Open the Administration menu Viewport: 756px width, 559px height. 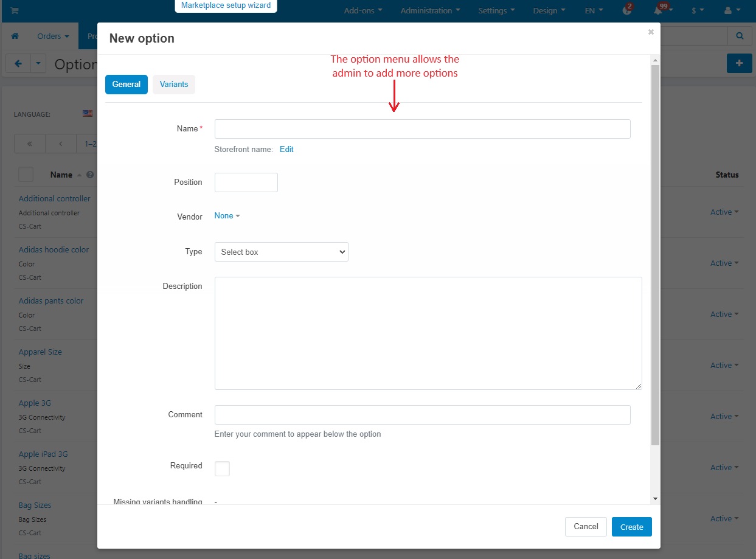[x=430, y=10]
